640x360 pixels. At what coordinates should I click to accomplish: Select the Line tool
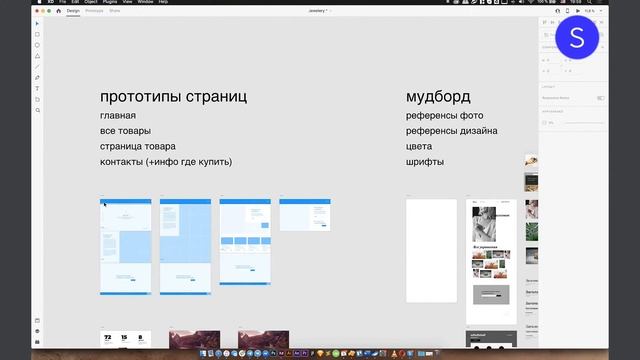click(x=37, y=67)
